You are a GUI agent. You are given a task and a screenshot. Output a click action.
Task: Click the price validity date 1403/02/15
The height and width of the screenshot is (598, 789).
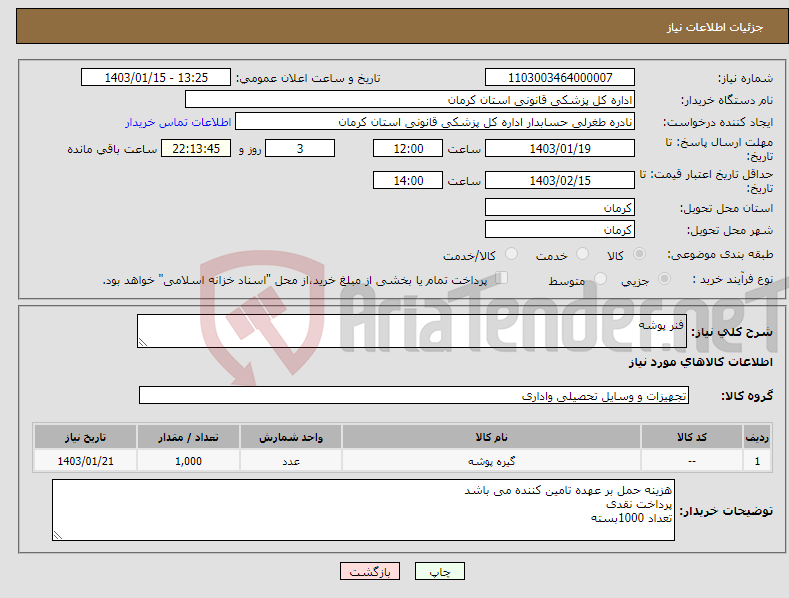pos(560,180)
